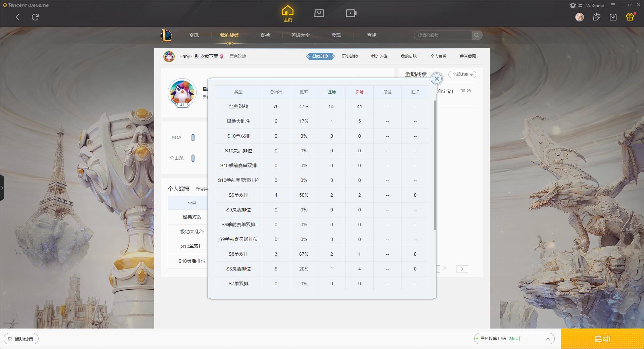The height and width of the screenshot is (349, 644).
Task: Click the summoner penguin avatar small icon
Action: 169,56
